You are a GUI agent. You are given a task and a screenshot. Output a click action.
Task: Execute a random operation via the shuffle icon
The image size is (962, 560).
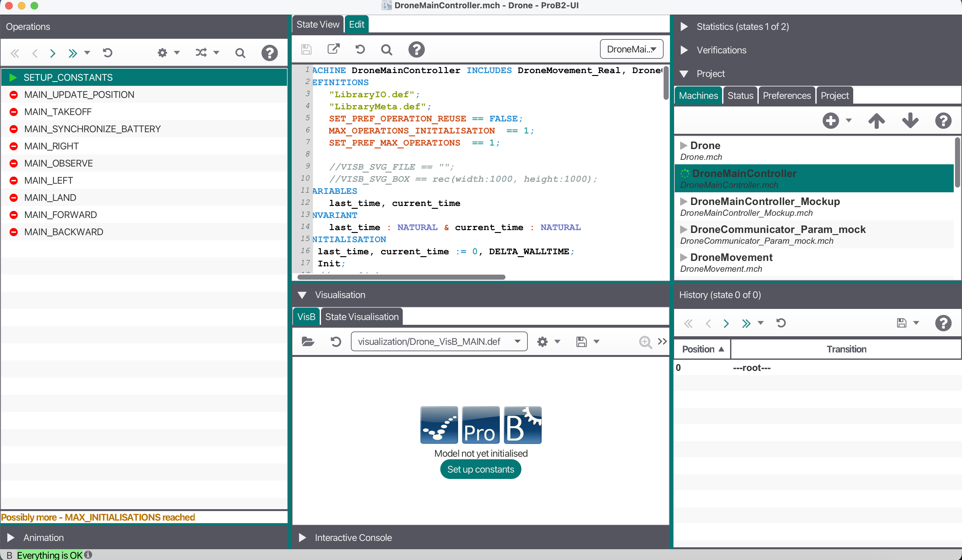(201, 53)
